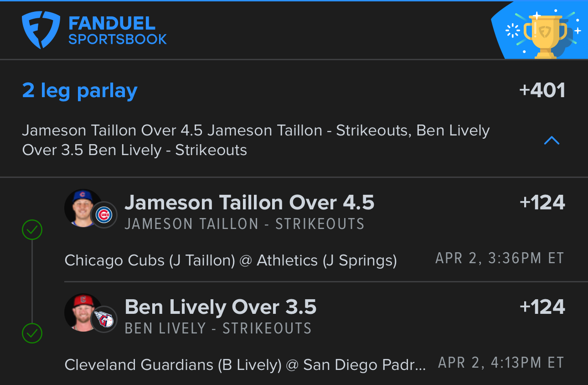Select the Ben Lively Over 3.5 title
This screenshot has width=588, height=385.
221,307
